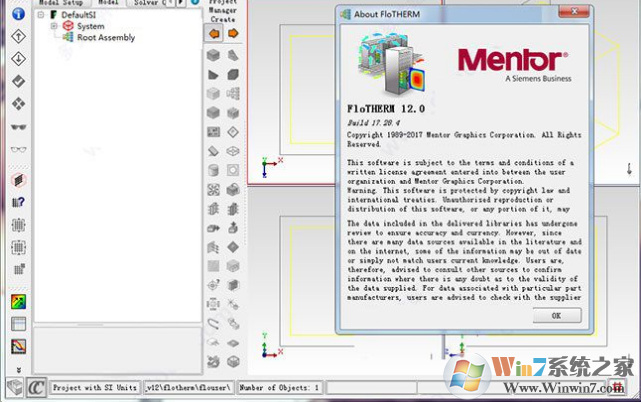Click the dark sunglasses icon
The height and width of the screenshot is (402, 641).
[18, 127]
